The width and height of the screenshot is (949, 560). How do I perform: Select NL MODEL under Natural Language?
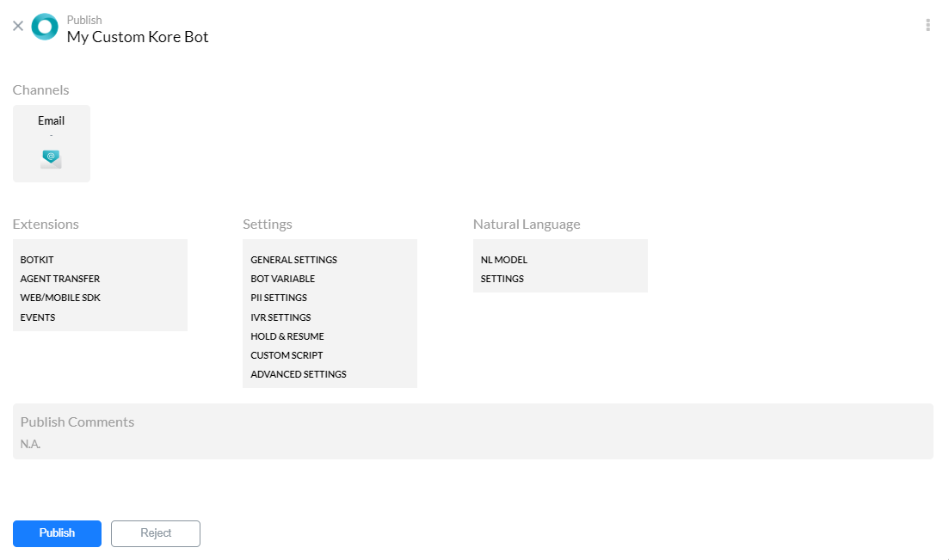(x=504, y=260)
